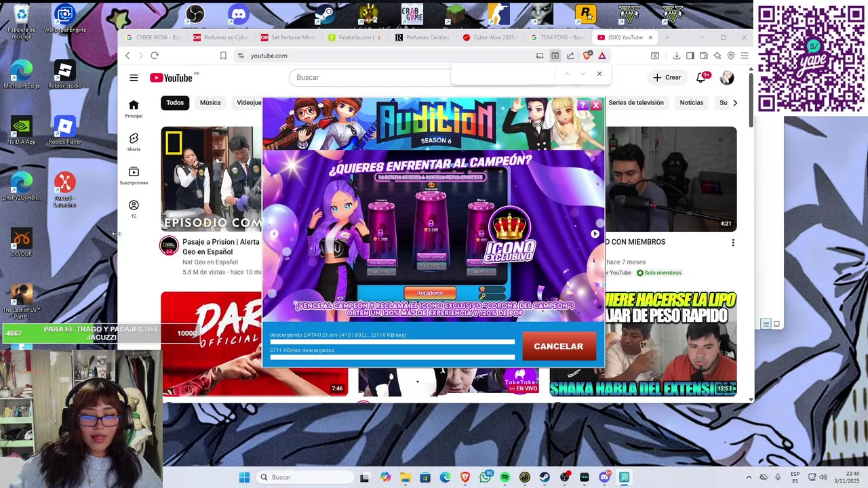
Task: Open the YouTube hamburger guide menu
Action: pyautogui.click(x=134, y=77)
